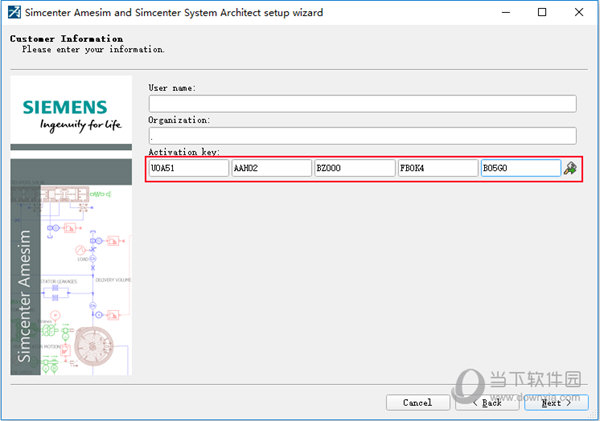Select the activation key field containing FB0K4
Image resolution: width=600 pixels, height=421 pixels.
[x=437, y=169]
